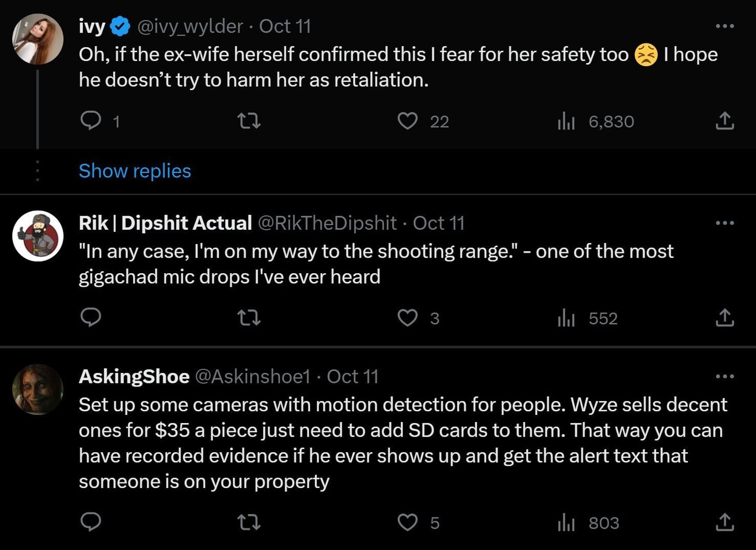Like AskingShoe's tweet with 5 likes
The width and height of the screenshot is (756, 550).
tap(408, 523)
